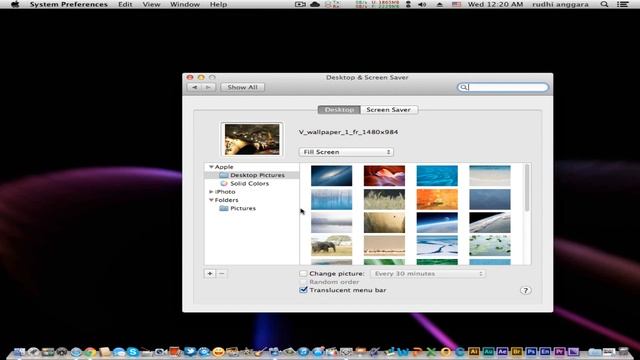Select the Desktop tab
Image resolution: width=640 pixels, height=360 pixels.
coord(339,109)
